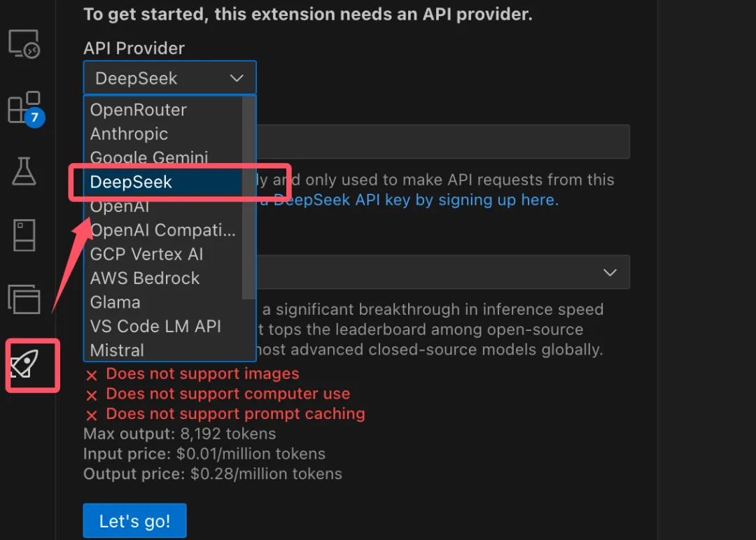Select GCP Vertex AI provider
The image size is (756, 540).
(146, 254)
